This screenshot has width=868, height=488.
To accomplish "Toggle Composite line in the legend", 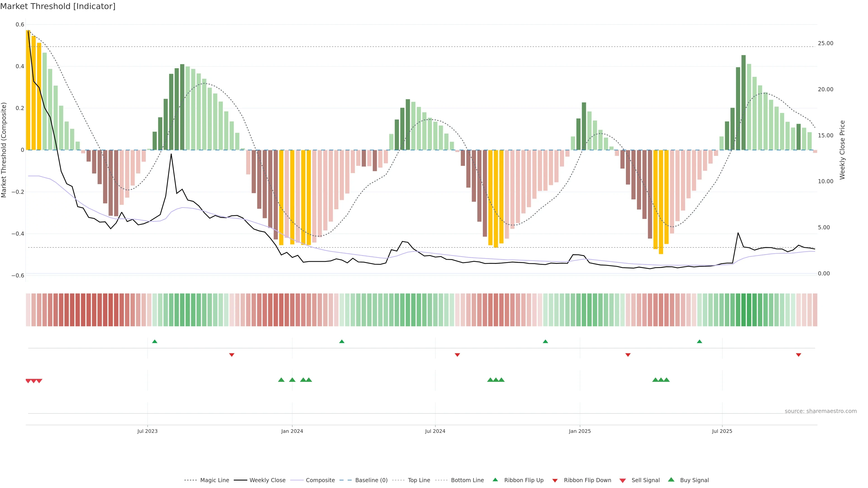I will click(x=320, y=480).
